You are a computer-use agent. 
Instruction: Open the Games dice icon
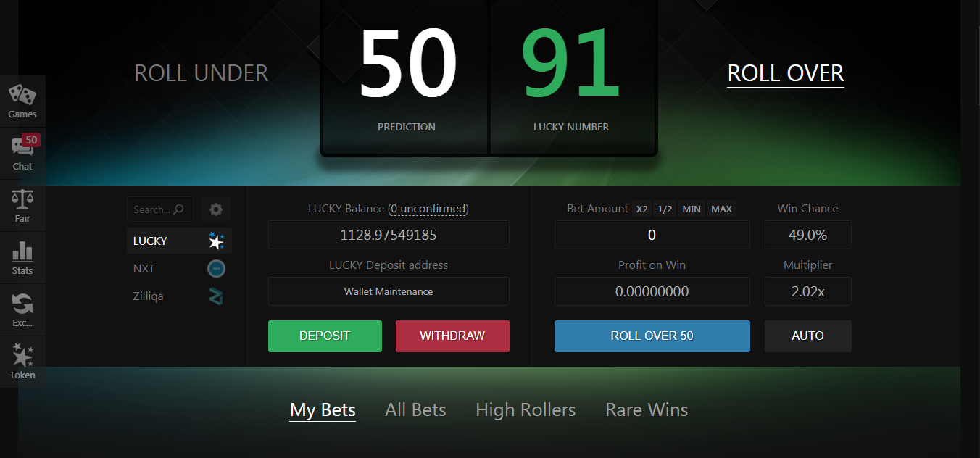pos(22,95)
